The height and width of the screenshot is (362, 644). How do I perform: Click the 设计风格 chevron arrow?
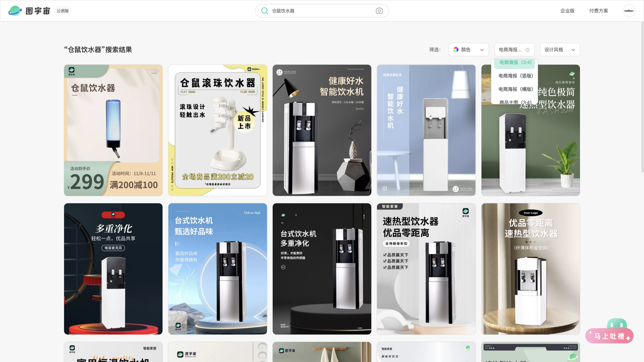click(x=573, y=50)
